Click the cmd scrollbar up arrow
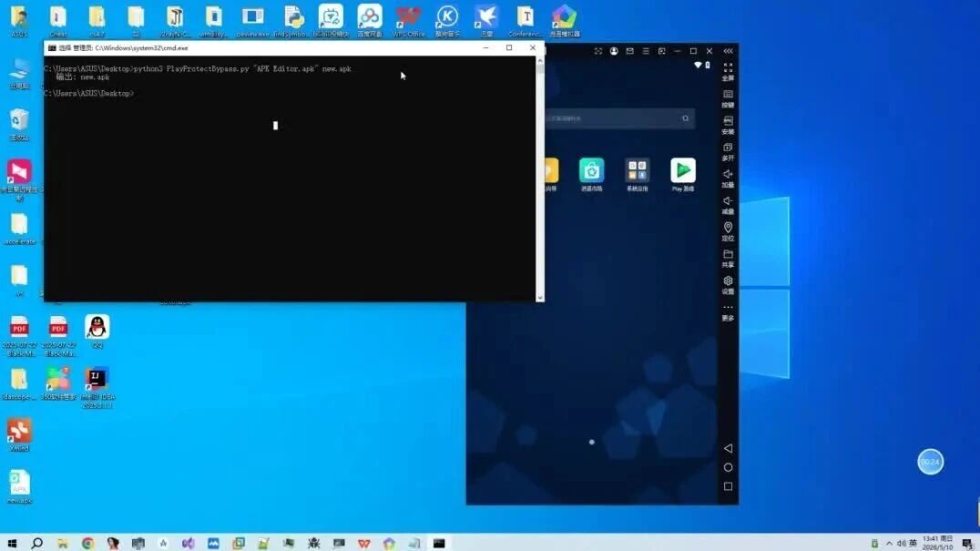This screenshot has width=980, height=551. pos(540,61)
